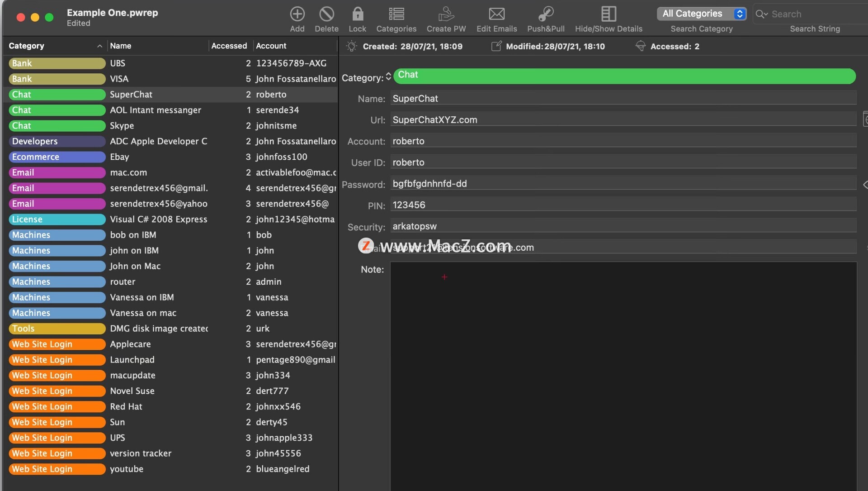Screen dimensions: 868x491
Task: Select Vanessa on mac entry
Action: pos(170,313)
